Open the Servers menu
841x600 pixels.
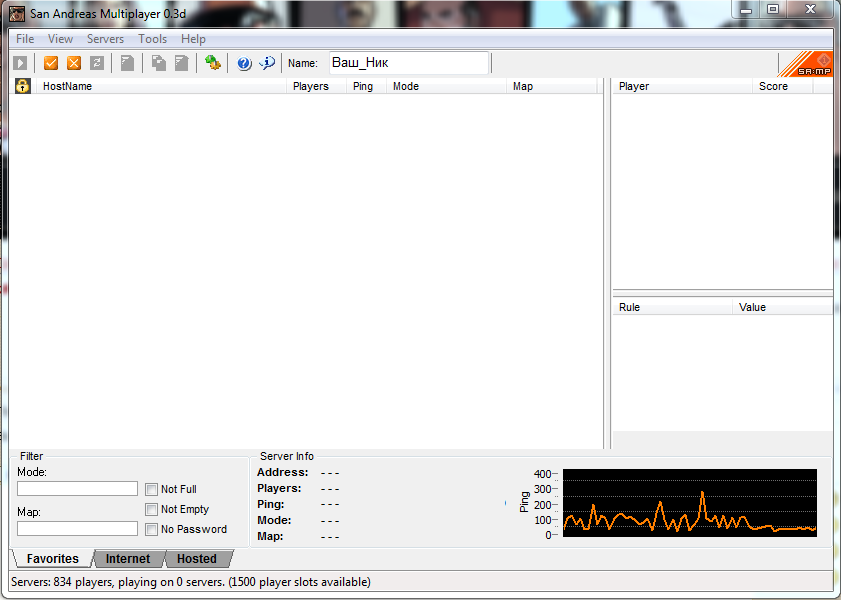pyautogui.click(x=105, y=39)
